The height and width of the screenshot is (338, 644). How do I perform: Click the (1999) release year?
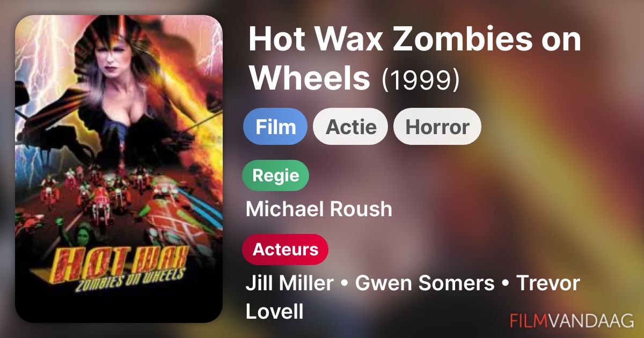(x=420, y=79)
